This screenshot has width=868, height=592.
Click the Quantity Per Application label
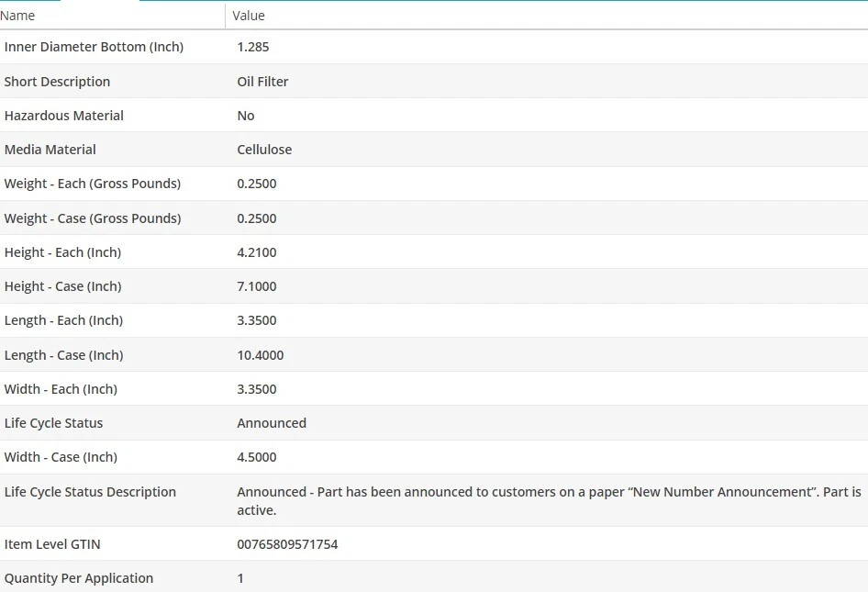coord(79,578)
